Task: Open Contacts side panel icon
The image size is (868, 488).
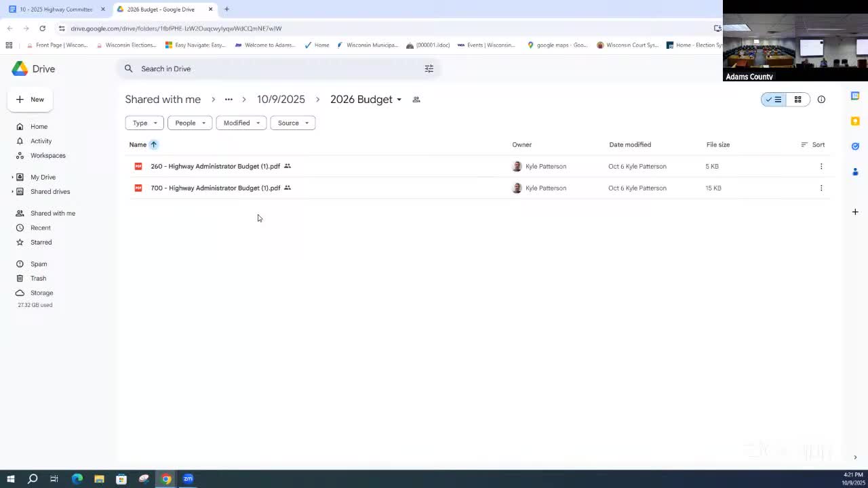Action: coord(855,171)
